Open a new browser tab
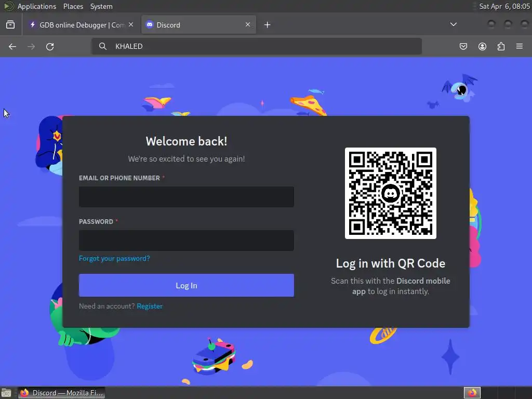The width and height of the screenshot is (532, 399). (x=268, y=25)
